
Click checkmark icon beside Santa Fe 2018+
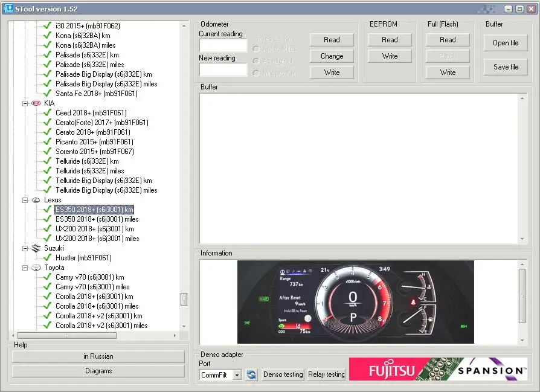tap(48, 94)
